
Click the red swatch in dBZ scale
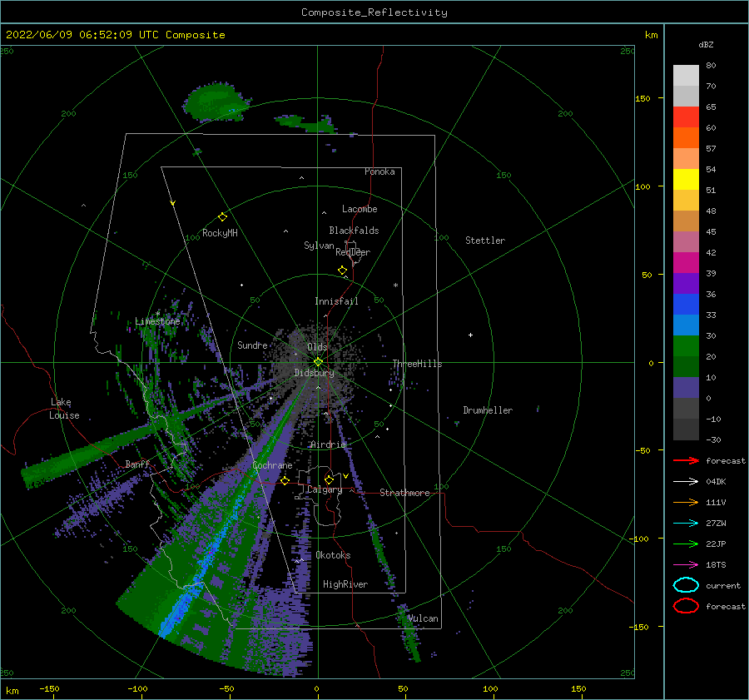[x=686, y=117]
